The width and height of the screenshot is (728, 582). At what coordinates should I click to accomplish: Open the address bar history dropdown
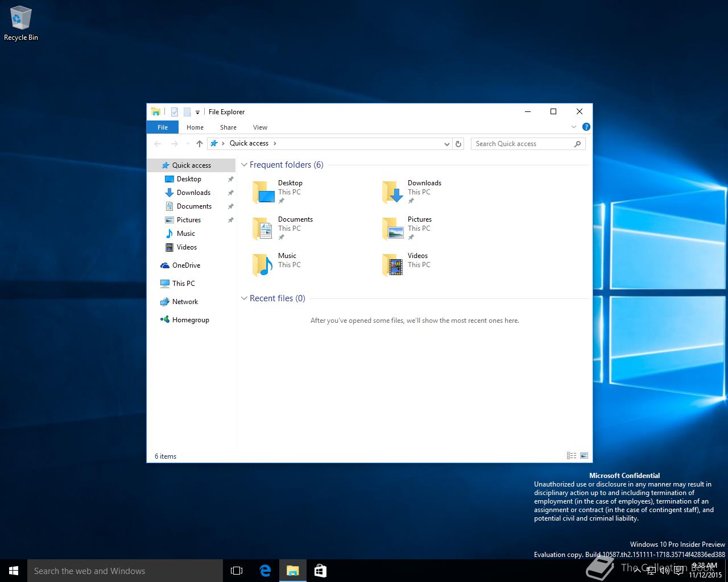tap(447, 144)
